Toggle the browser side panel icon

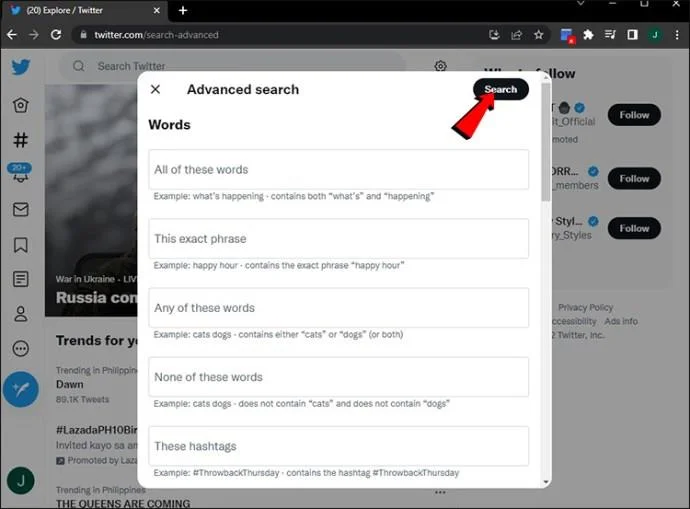click(632, 35)
